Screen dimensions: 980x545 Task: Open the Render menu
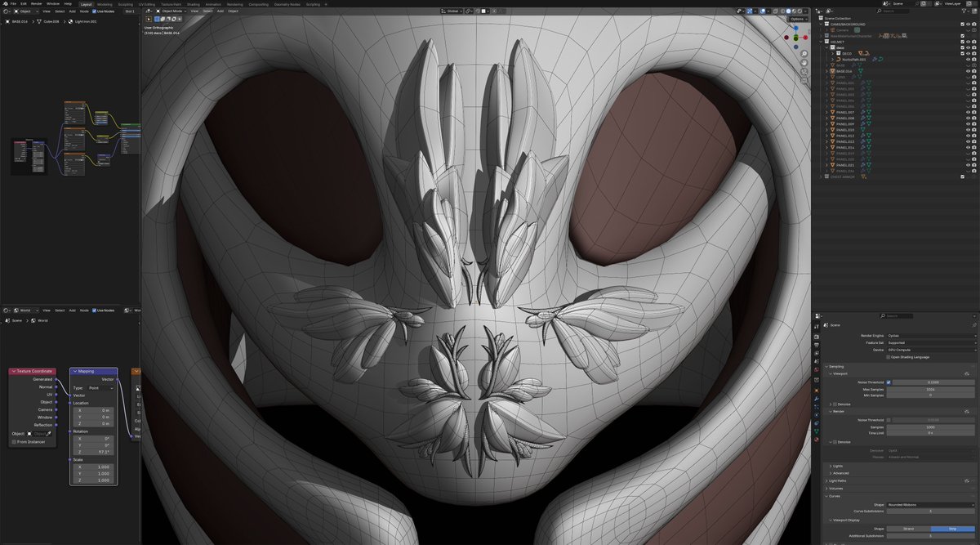pos(38,3)
